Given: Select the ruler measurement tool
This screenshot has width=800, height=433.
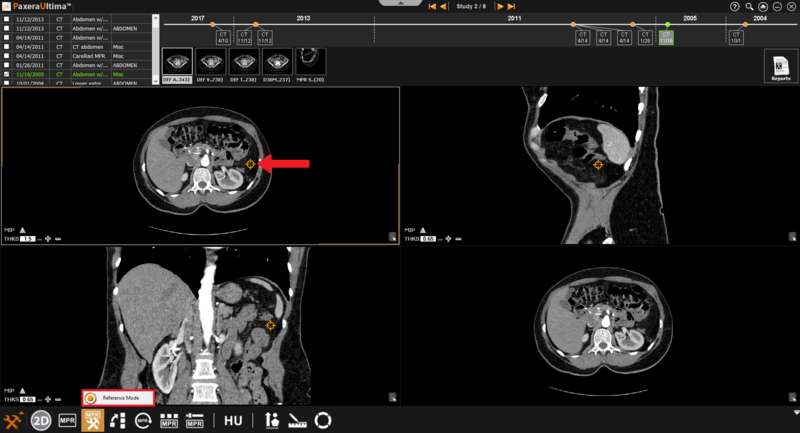Looking at the screenshot, I should (298, 421).
